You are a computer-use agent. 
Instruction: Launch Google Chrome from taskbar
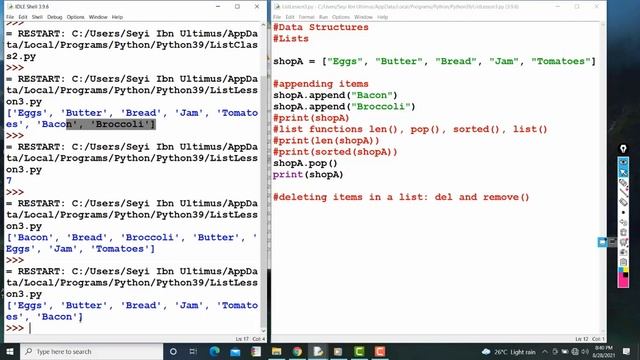(297, 351)
